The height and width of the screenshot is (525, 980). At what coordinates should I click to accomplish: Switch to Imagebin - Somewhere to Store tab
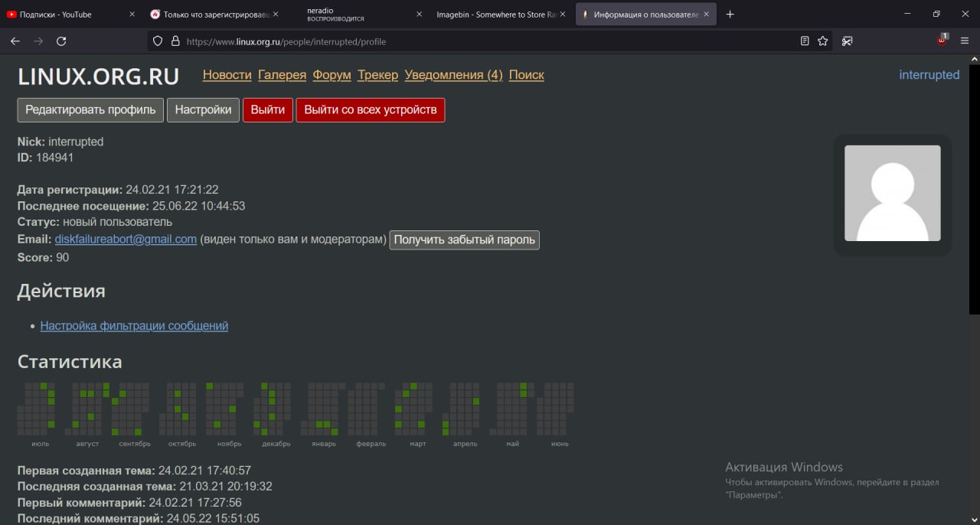(501, 15)
